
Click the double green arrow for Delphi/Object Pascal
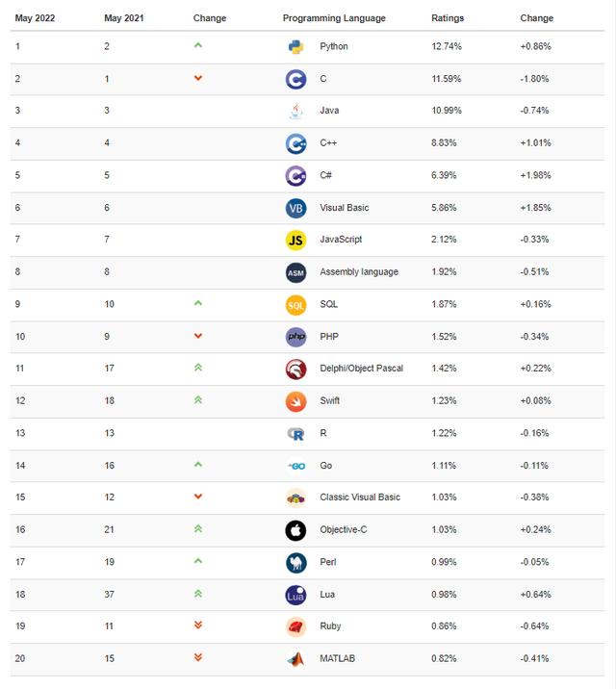coord(198,368)
